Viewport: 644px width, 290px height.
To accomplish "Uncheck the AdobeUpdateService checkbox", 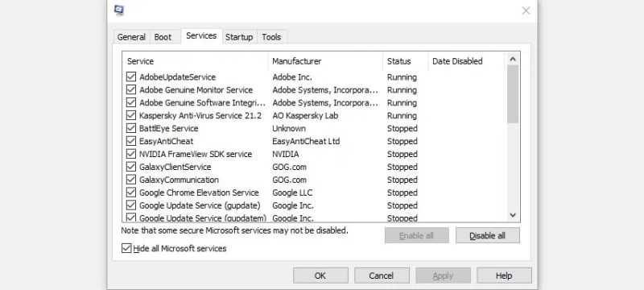I will [x=131, y=77].
